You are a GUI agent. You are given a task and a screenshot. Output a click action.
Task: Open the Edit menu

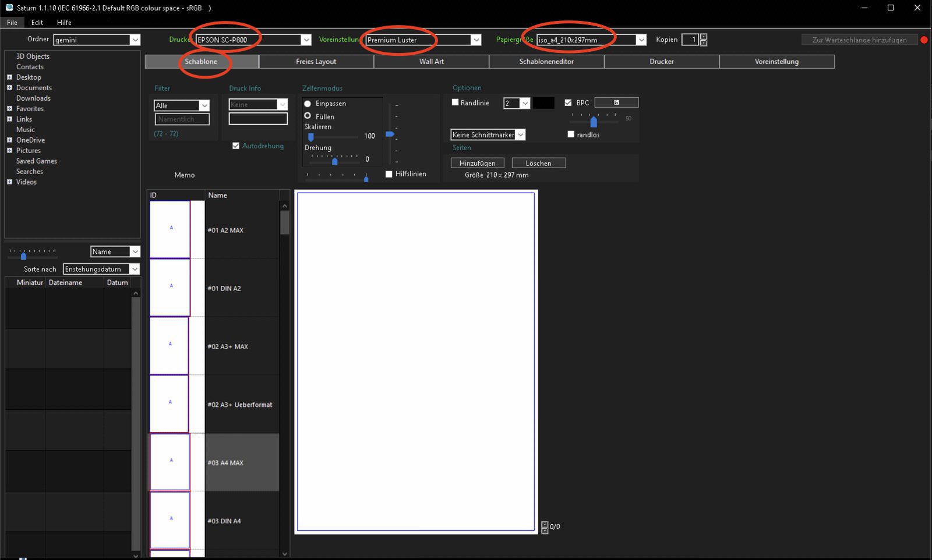[x=37, y=22]
